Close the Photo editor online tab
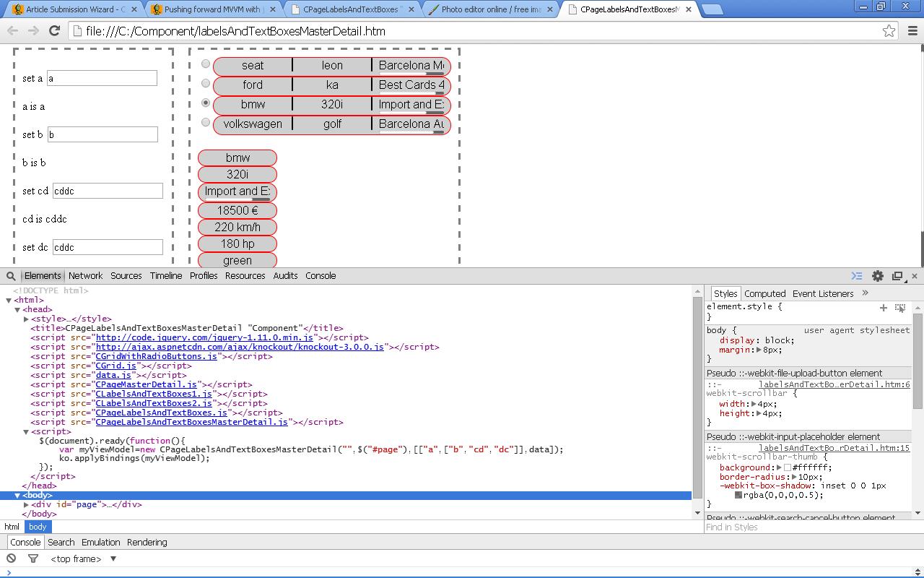The width and height of the screenshot is (924, 578). [x=549, y=10]
